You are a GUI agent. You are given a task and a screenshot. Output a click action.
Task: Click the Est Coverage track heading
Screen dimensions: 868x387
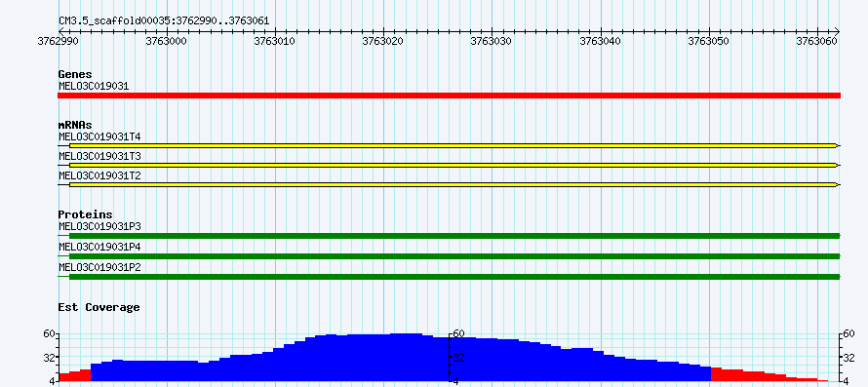(x=99, y=307)
